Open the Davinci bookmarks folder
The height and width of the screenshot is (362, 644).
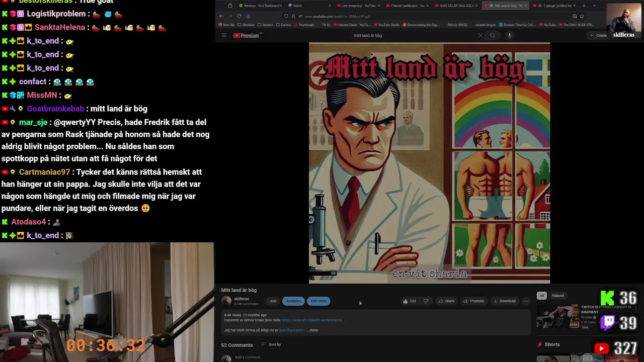283,25
